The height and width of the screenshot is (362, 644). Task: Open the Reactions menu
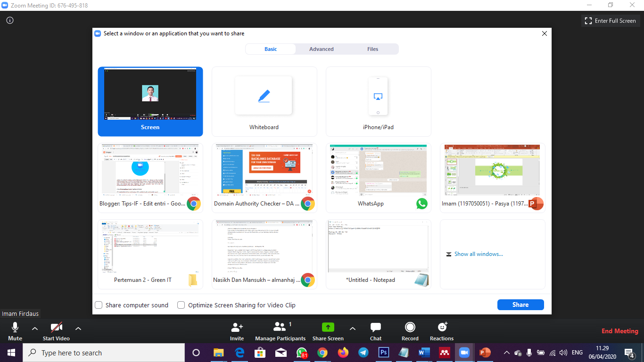[441, 330]
